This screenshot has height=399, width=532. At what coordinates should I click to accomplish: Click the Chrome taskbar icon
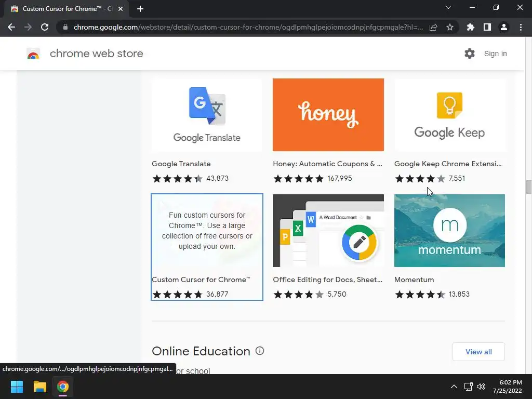coord(63,387)
